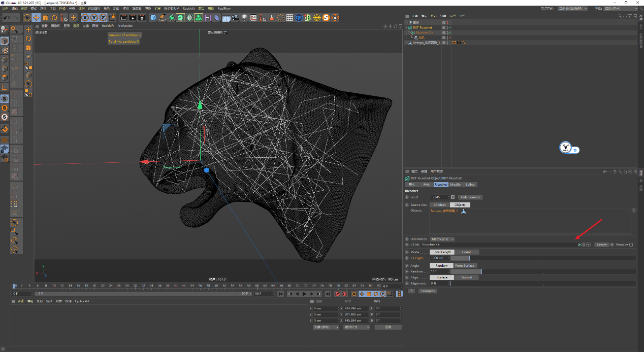The image size is (644, 352).
Task: Click Play forward in timeline
Action: point(304,294)
